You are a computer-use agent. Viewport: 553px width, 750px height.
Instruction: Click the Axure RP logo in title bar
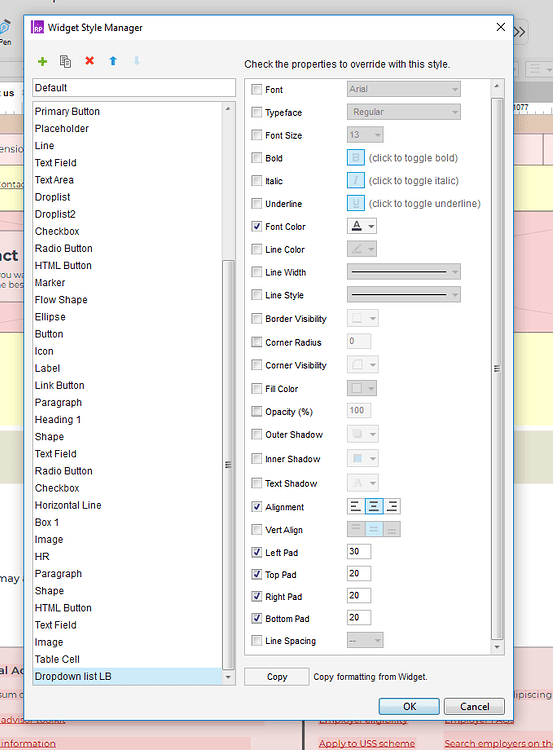click(37, 27)
